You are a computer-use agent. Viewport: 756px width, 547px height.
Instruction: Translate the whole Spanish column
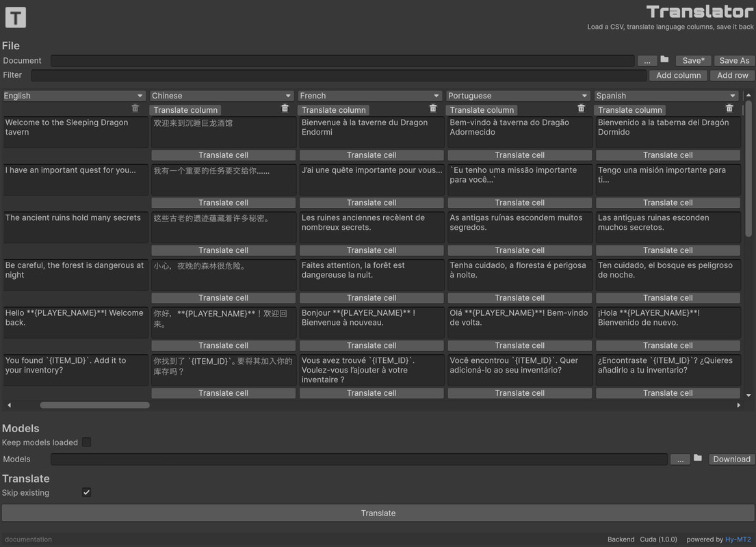click(x=629, y=110)
